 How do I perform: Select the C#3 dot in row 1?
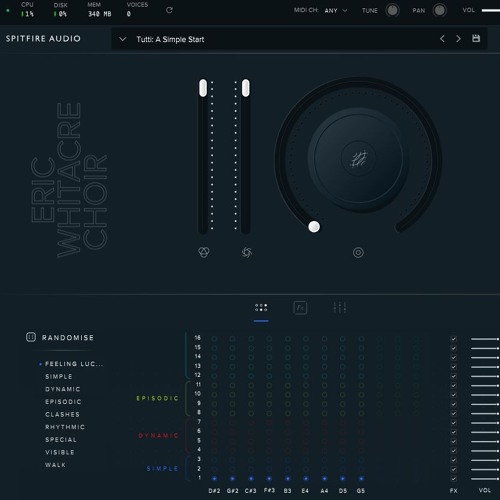click(251, 478)
